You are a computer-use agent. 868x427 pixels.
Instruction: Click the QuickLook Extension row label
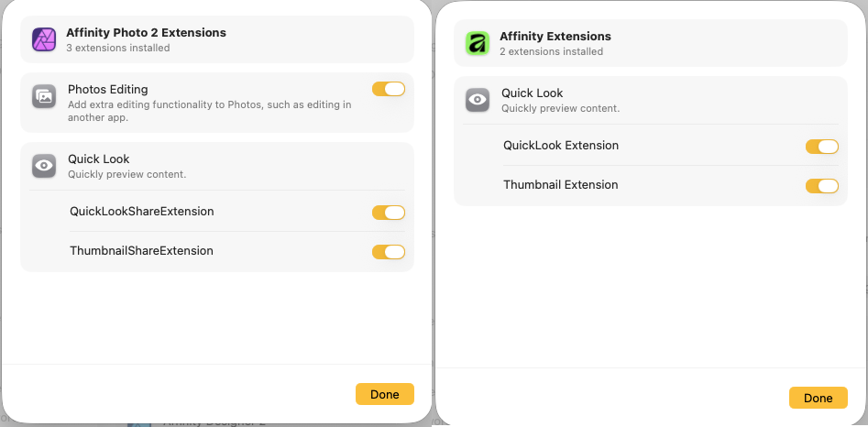click(561, 146)
